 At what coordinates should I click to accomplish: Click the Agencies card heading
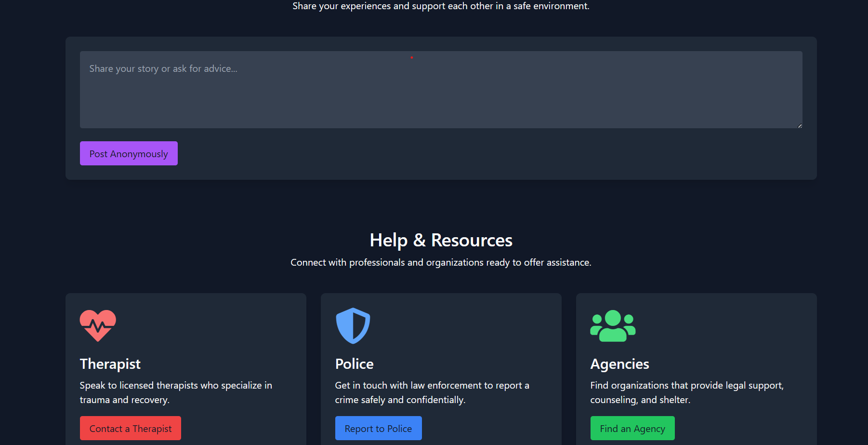tap(620, 364)
